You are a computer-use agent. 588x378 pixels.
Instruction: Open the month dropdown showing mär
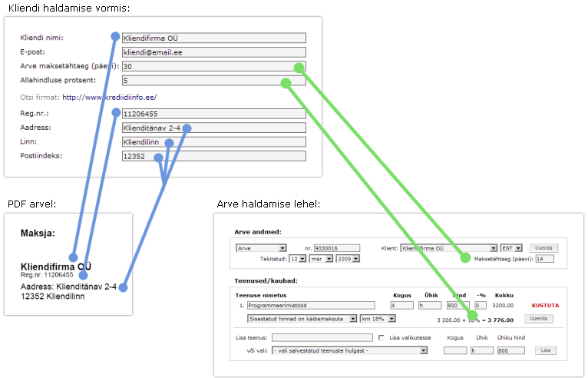pyautogui.click(x=322, y=259)
